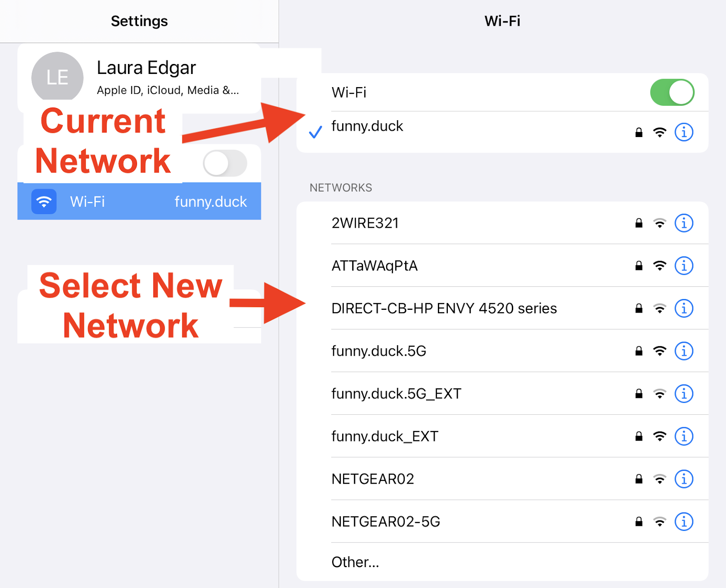Choose Other... to add a network
The height and width of the screenshot is (588, 726).
pyautogui.click(x=355, y=562)
